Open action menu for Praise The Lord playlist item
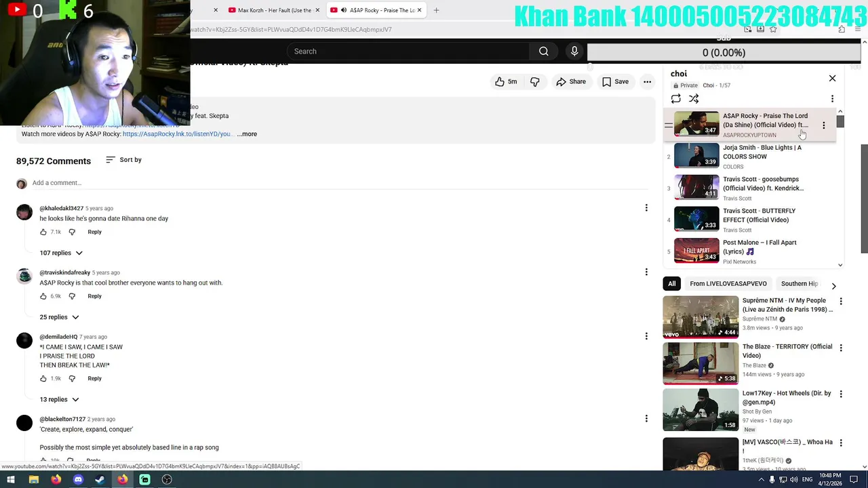Viewport: 868px width, 488px height. 823,125
